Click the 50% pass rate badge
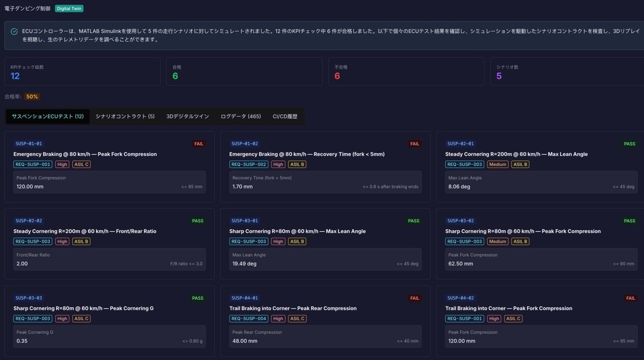This screenshot has width=644, height=360. click(x=32, y=97)
